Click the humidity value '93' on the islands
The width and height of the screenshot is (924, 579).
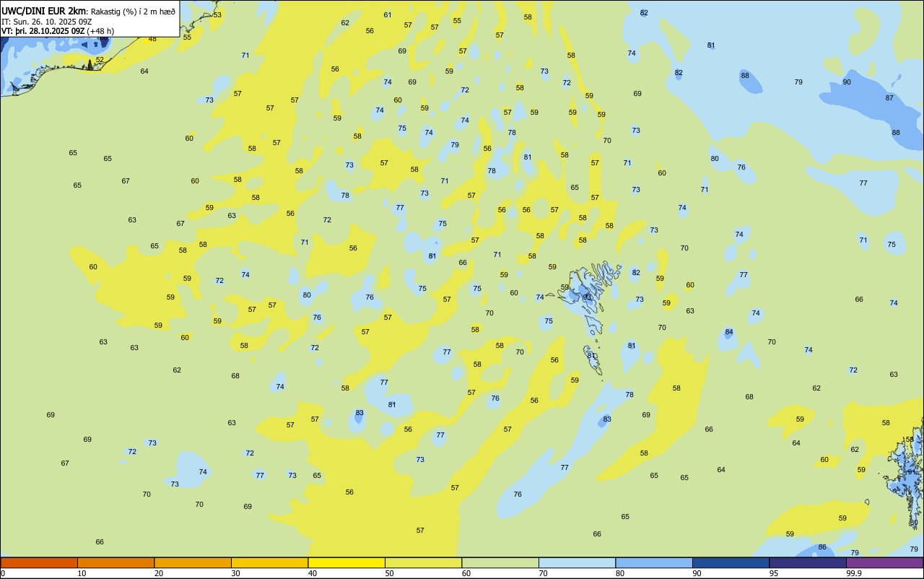587,297
